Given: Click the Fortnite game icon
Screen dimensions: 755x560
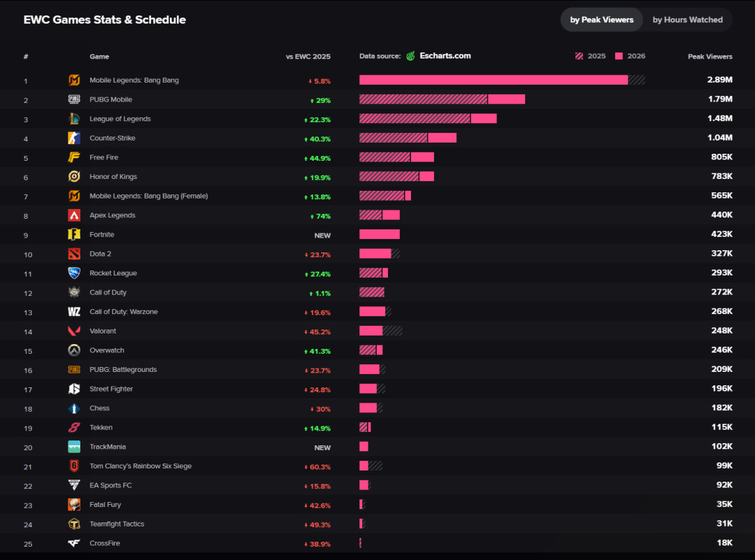Looking at the screenshot, I should click(x=74, y=234).
